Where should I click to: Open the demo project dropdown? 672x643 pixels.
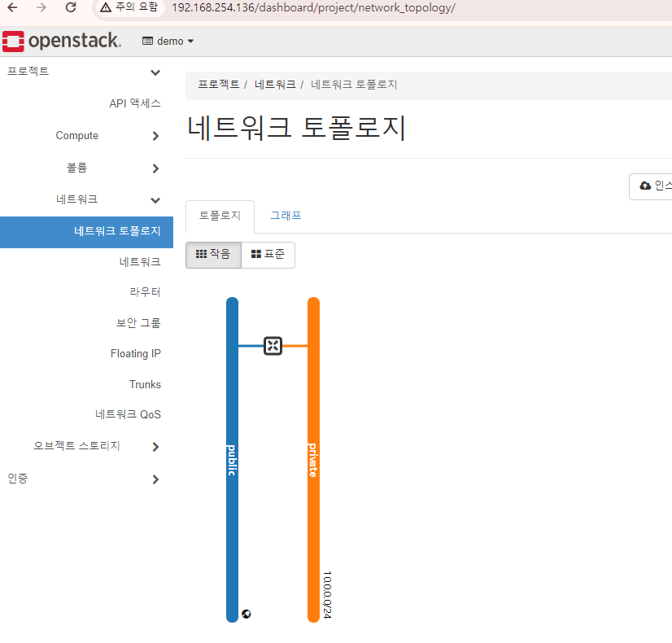tap(168, 42)
